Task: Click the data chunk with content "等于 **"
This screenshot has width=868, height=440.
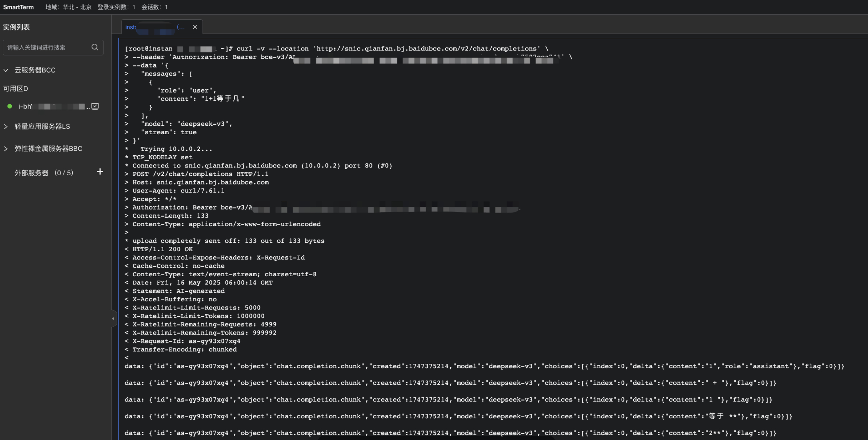Action: click(x=458, y=417)
